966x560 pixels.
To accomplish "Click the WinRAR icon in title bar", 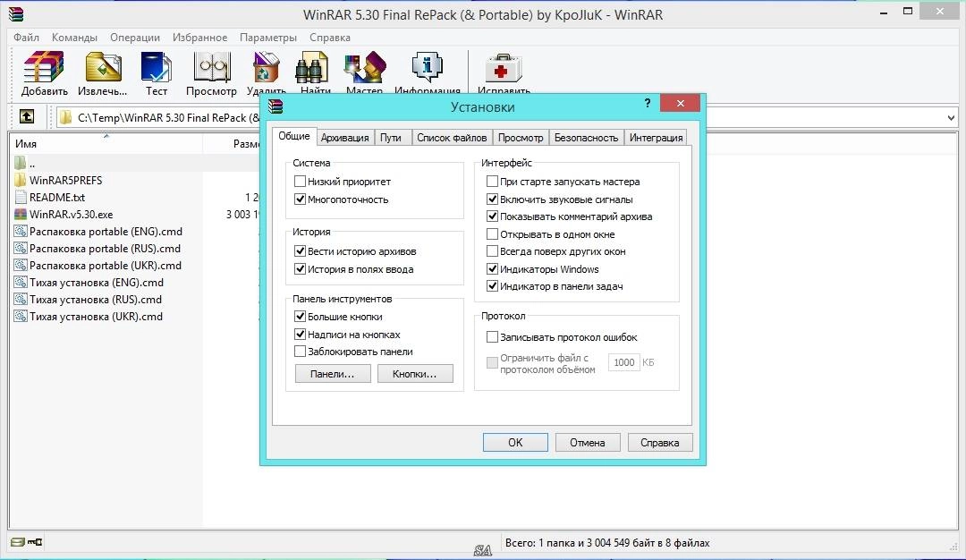I will [16, 13].
